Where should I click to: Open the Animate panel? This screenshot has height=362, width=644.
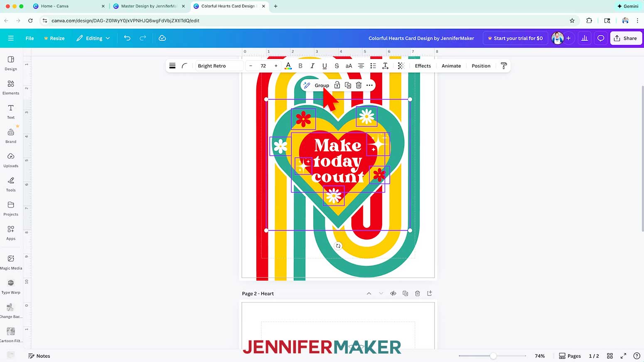coord(451,66)
